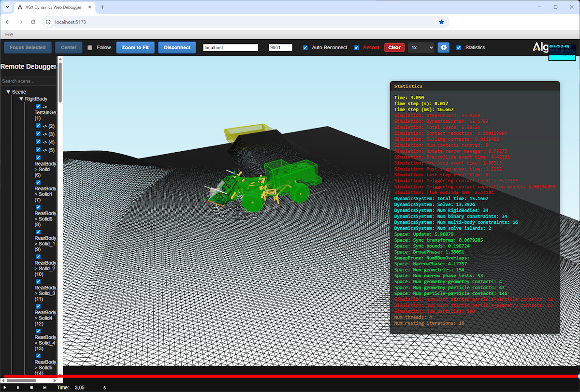580x392 pixels.
Task: Uncheck the Statistics checkbox
Action: point(459,47)
